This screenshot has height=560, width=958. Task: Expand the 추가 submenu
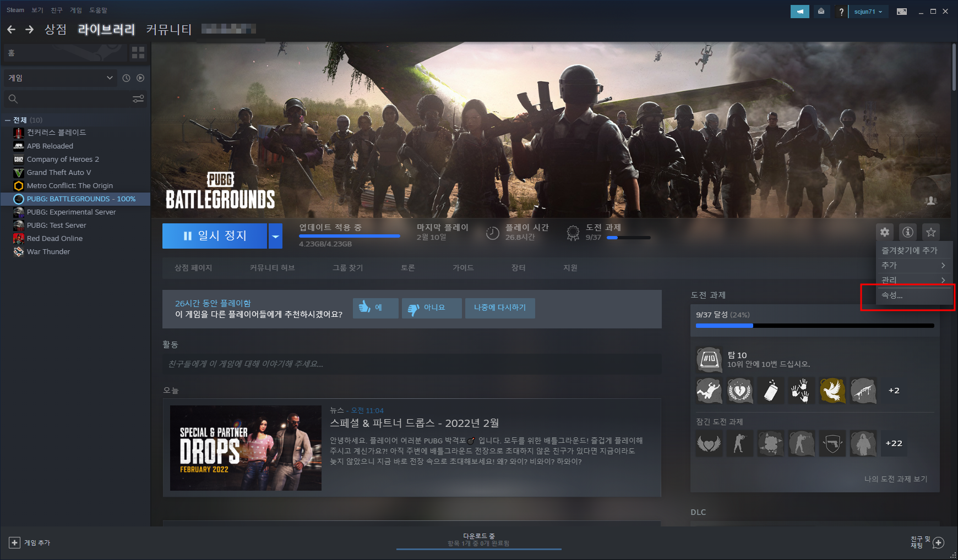click(x=914, y=265)
